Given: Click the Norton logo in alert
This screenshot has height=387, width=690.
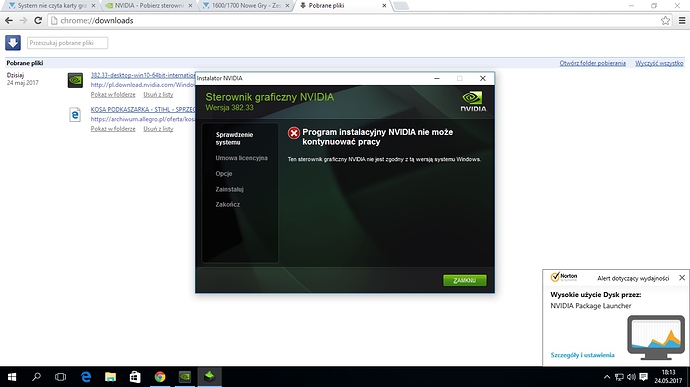Looking at the screenshot, I should [564, 277].
